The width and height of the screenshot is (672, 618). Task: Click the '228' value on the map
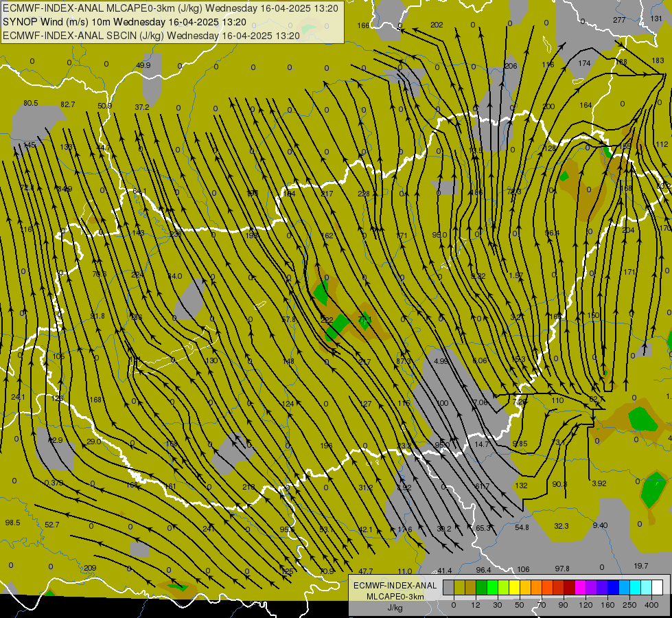click(x=363, y=194)
